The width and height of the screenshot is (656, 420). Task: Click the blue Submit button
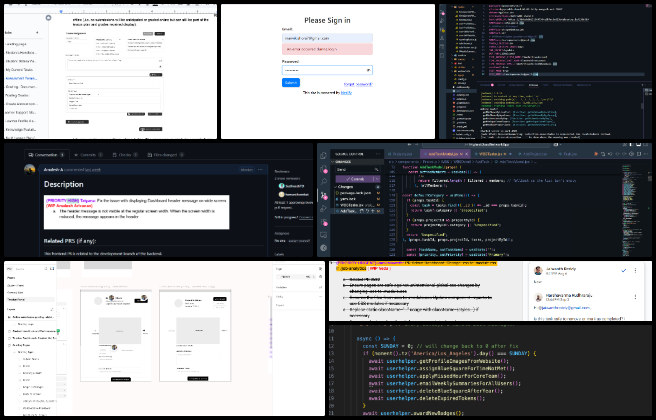point(291,83)
